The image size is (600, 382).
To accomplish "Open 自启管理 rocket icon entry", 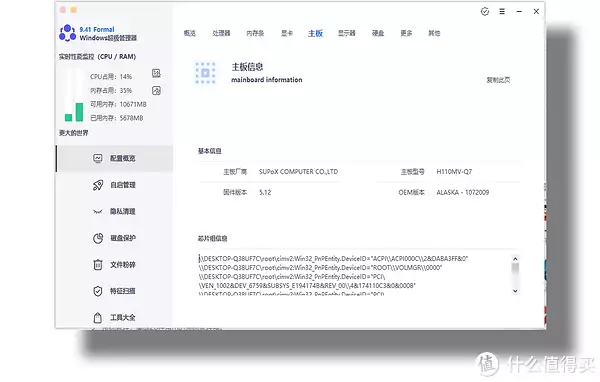I will 114,185.
